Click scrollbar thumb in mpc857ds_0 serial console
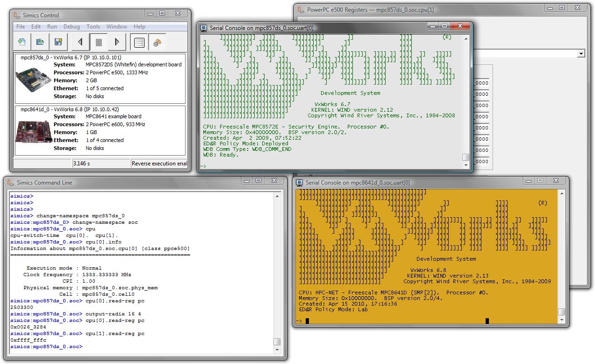This screenshot has height=364, width=595. (465, 157)
